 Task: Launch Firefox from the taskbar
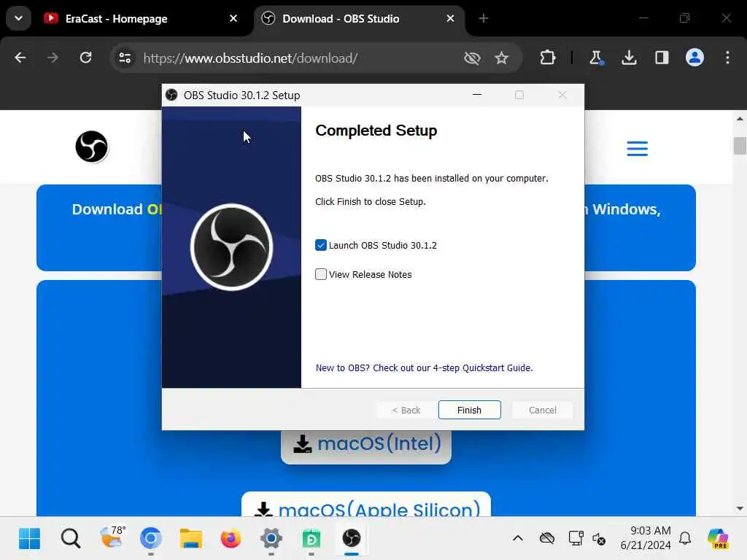(x=231, y=539)
